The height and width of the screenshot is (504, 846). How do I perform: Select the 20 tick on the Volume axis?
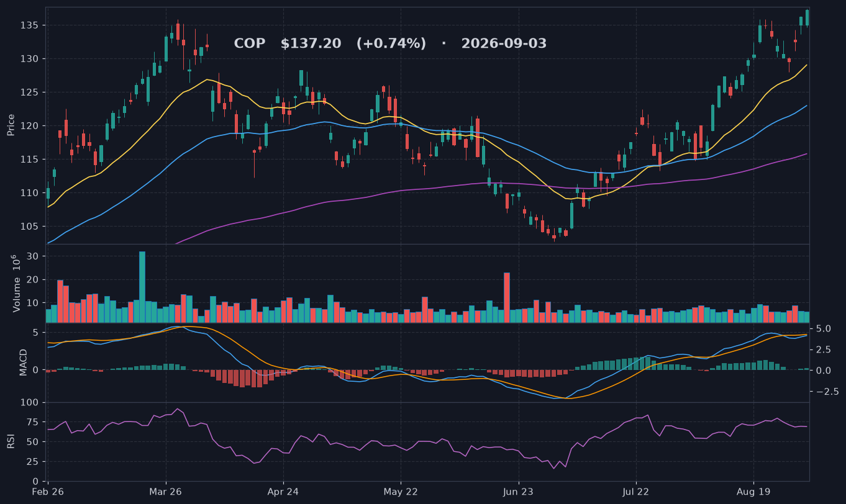pyautogui.click(x=34, y=280)
